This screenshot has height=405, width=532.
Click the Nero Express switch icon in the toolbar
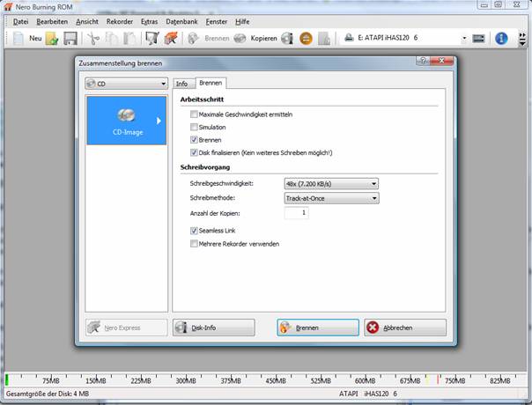[x=171, y=39]
